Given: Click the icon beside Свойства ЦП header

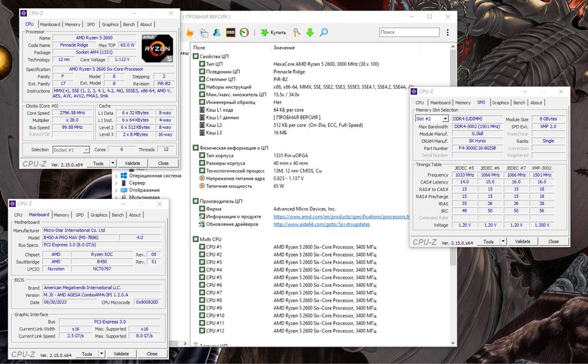Looking at the screenshot, I should pyautogui.click(x=195, y=56).
